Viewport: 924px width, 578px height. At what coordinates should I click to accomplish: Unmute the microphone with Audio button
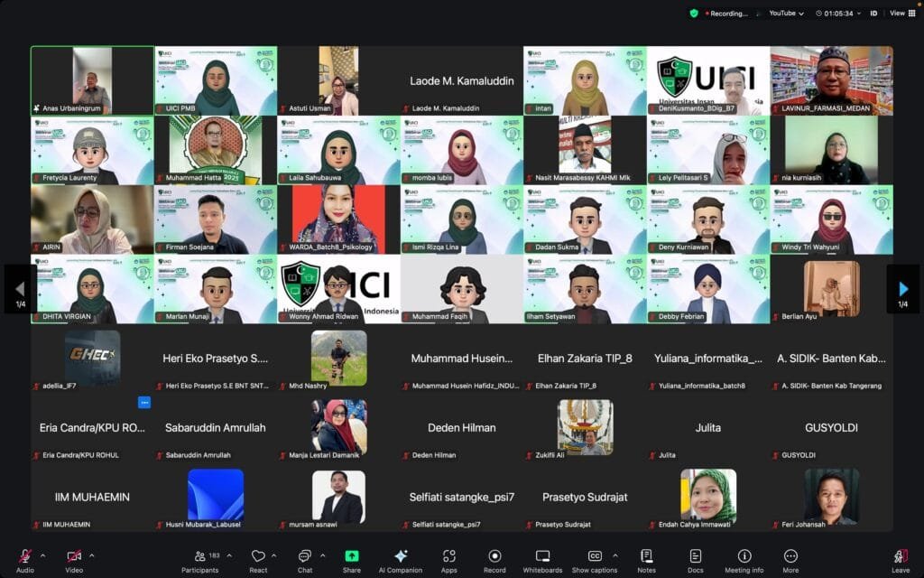click(x=25, y=560)
